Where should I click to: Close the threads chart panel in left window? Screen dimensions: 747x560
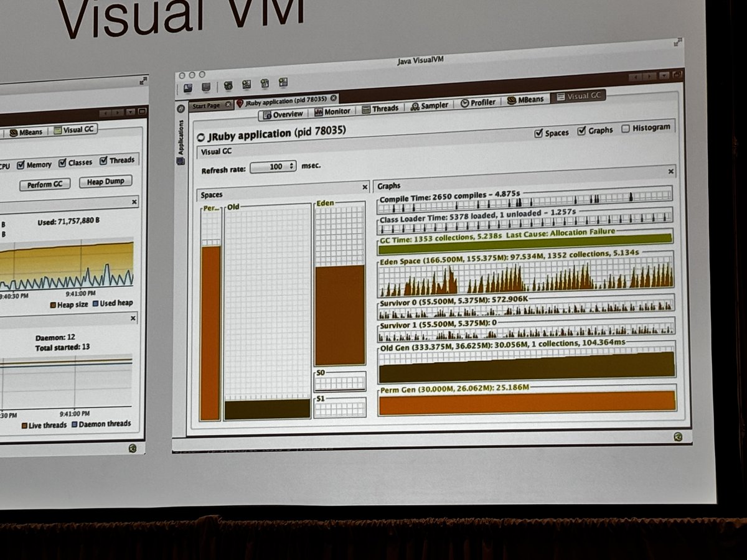tap(133, 318)
